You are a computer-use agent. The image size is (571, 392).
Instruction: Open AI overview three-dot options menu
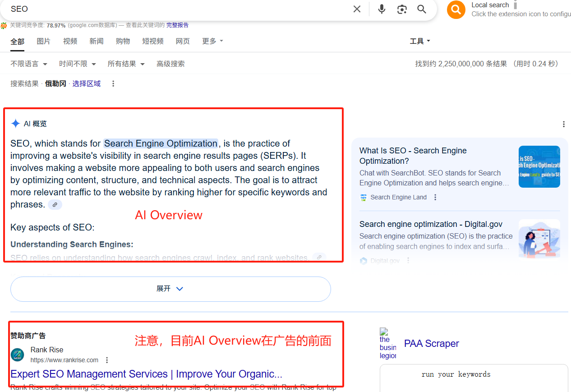tap(563, 124)
